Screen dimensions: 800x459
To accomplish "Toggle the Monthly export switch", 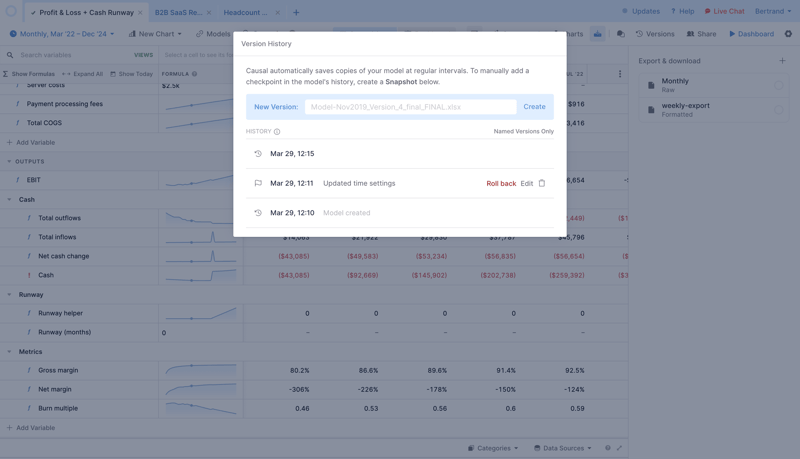I will tap(778, 86).
